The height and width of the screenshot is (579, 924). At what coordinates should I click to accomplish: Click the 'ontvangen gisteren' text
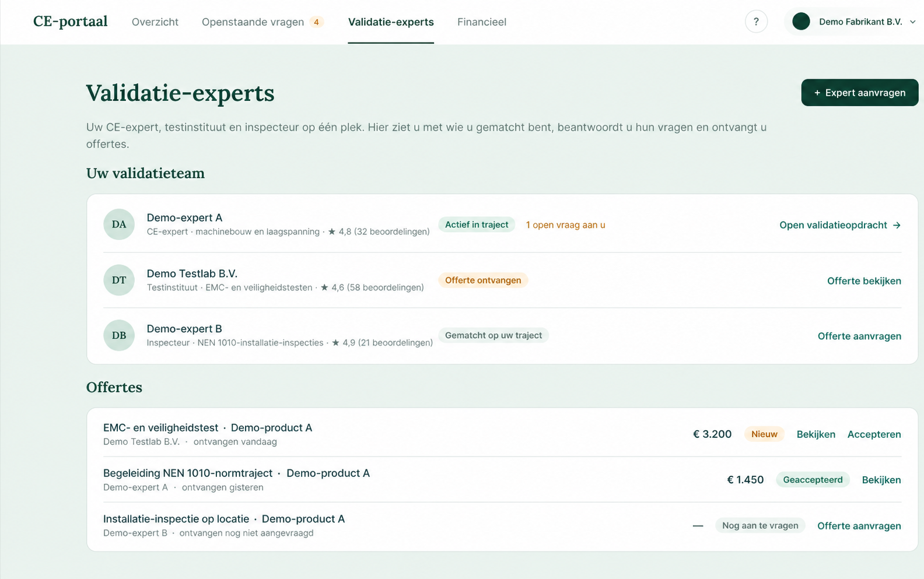pos(222,487)
